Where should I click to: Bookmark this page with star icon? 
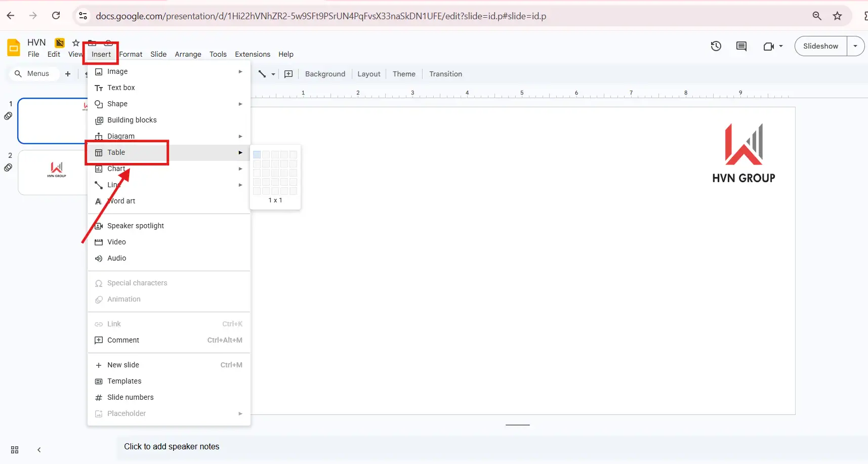tap(838, 16)
